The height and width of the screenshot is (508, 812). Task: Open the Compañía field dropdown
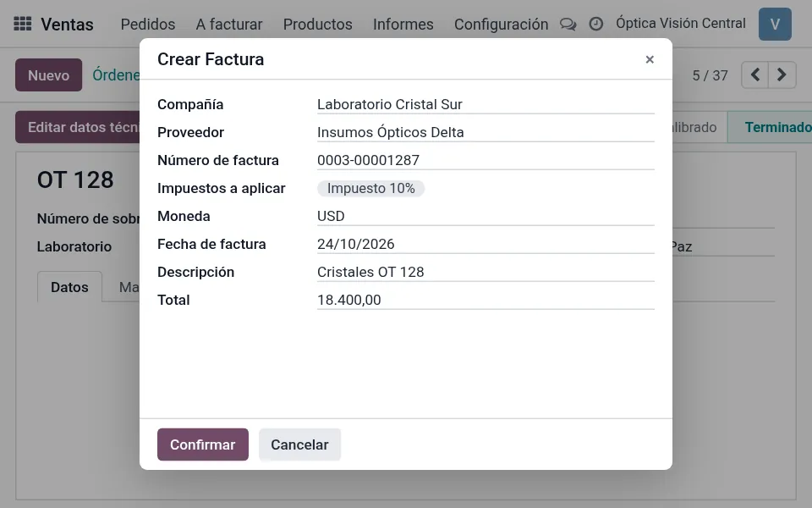[x=486, y=104]
